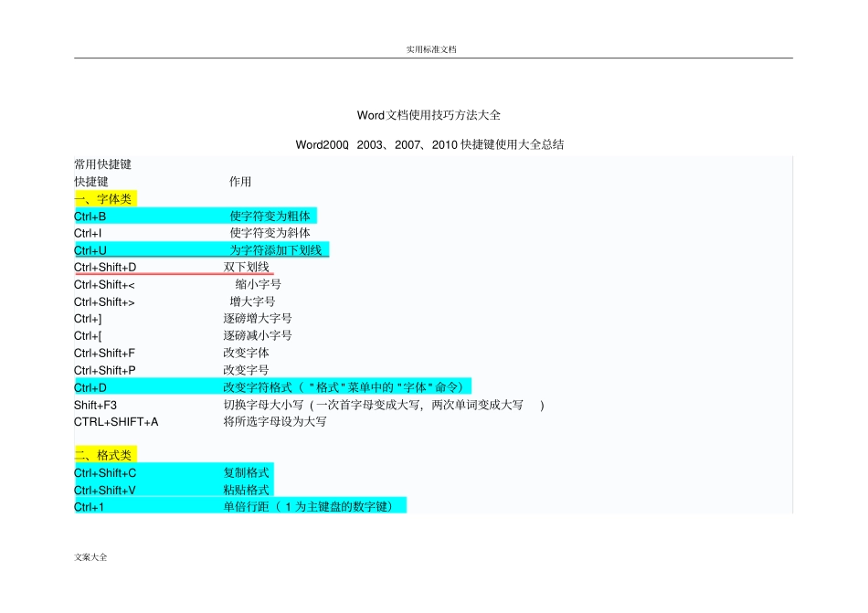Click the Ctrl+I shortcut text

pos(88,234)
